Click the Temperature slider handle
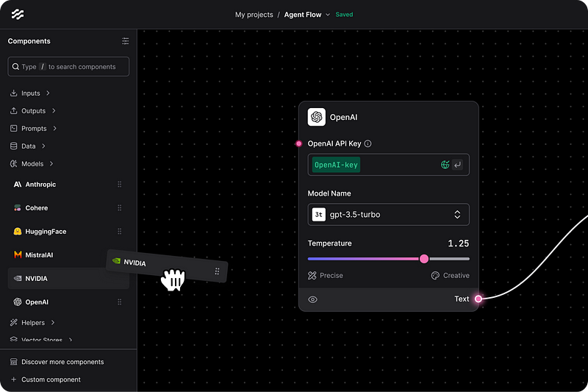The image size is (588, 392). pyautogui.click(x=424, y=259)
